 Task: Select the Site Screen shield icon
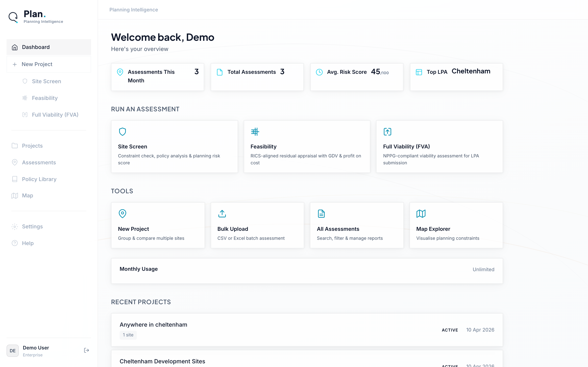pos(25,81)
